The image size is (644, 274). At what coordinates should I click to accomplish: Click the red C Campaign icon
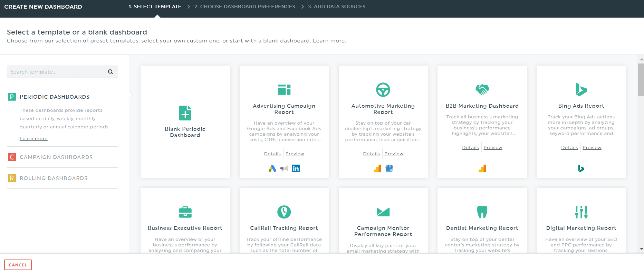(12, 157)
